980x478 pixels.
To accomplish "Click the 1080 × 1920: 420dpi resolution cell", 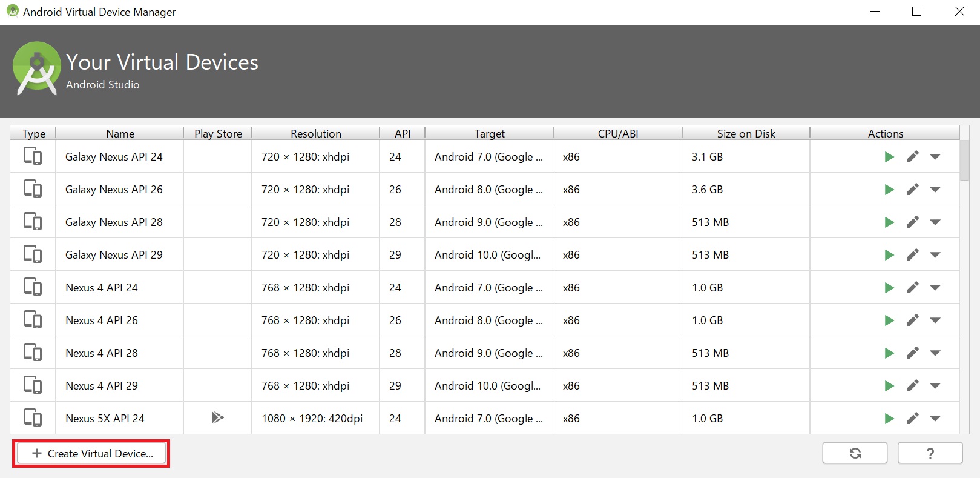I will coord(315,419).
